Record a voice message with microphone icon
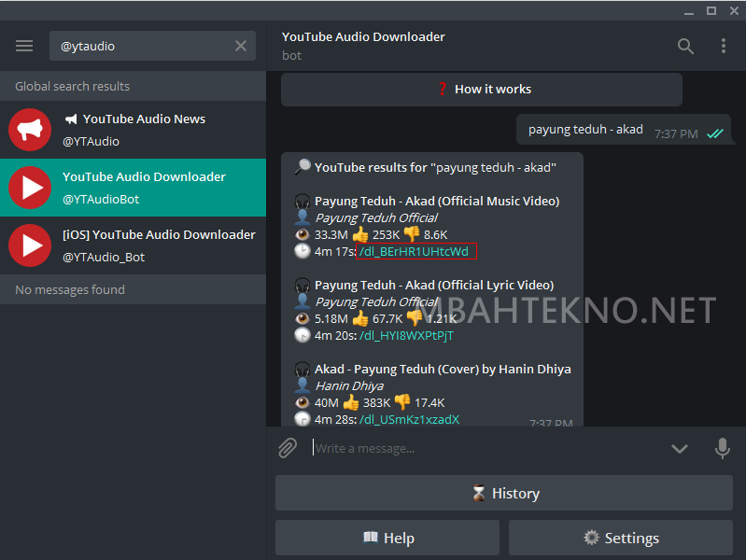 point(723,448)
